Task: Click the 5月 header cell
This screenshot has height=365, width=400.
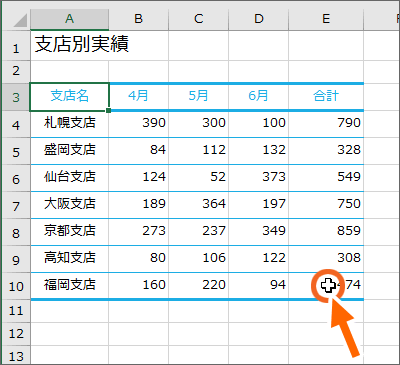Action: (199, 97)
